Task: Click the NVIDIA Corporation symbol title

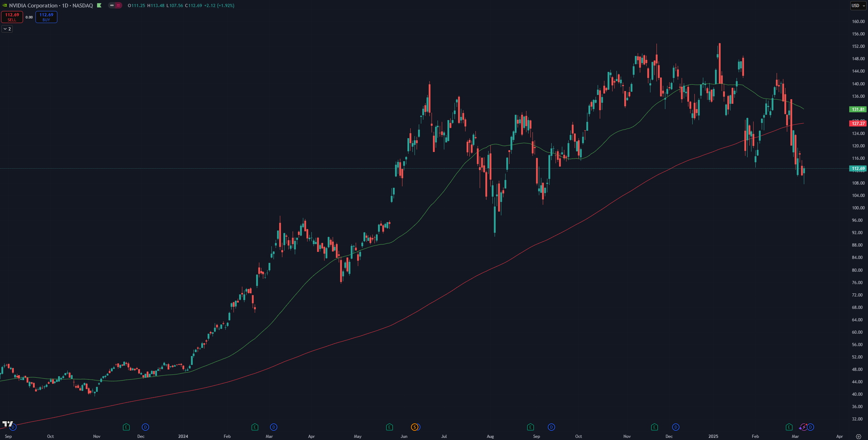Action: click(x=33, y=5)
